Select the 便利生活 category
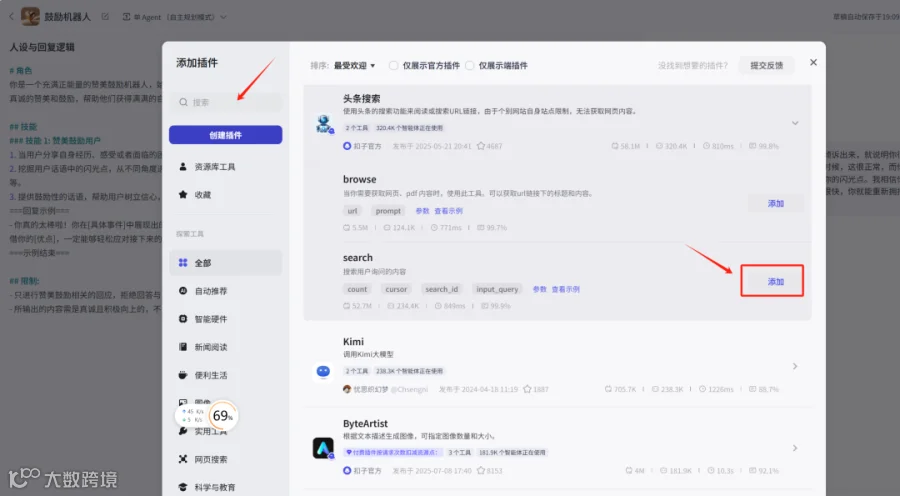Screen dimensions: 900x496 226,375
